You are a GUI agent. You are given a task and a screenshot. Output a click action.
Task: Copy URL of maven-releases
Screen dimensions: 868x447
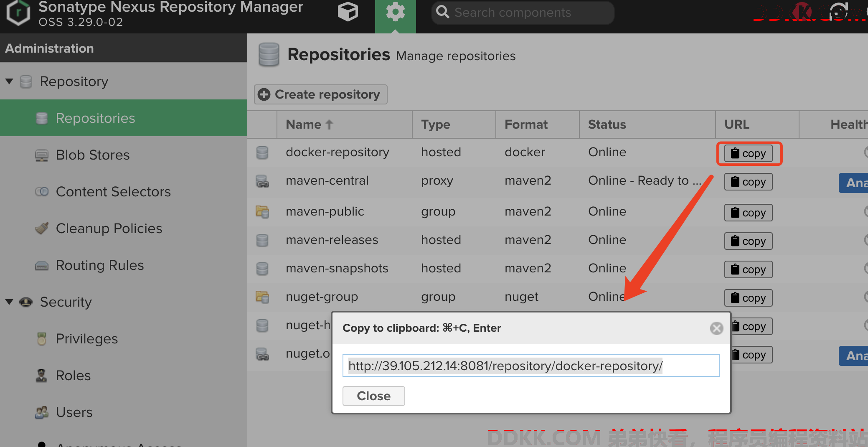pyautogui.click(x=748, y=241)
